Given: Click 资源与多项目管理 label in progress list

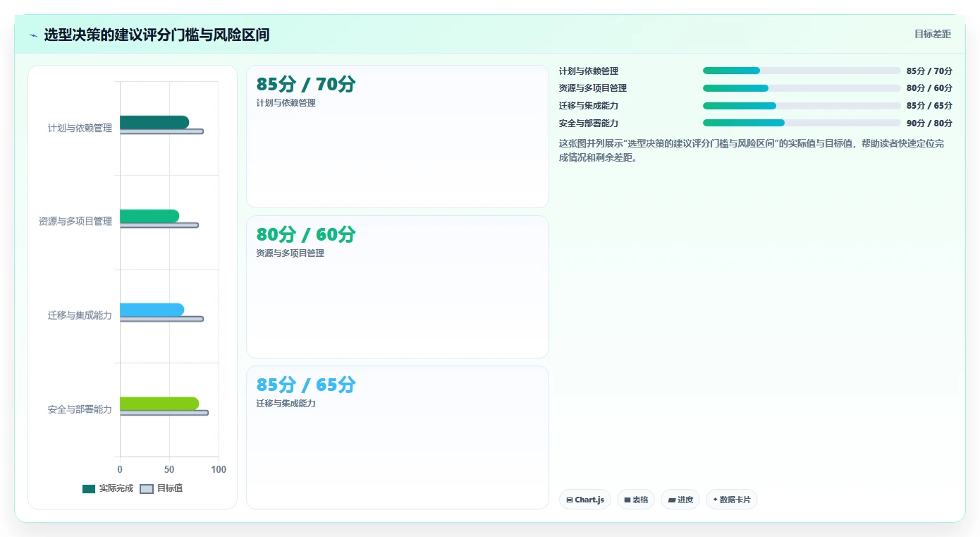Looking at the screenshot, I should [x=593, y=88].
